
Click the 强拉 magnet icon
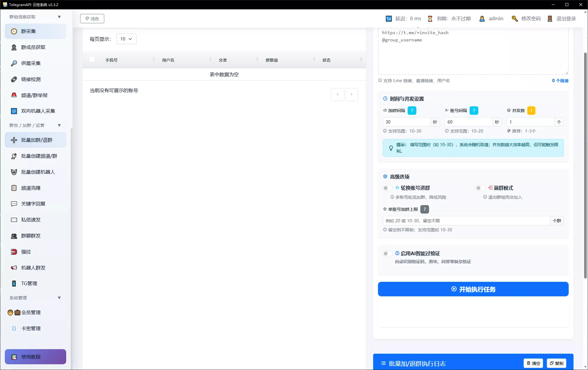[x=14, y=252]
